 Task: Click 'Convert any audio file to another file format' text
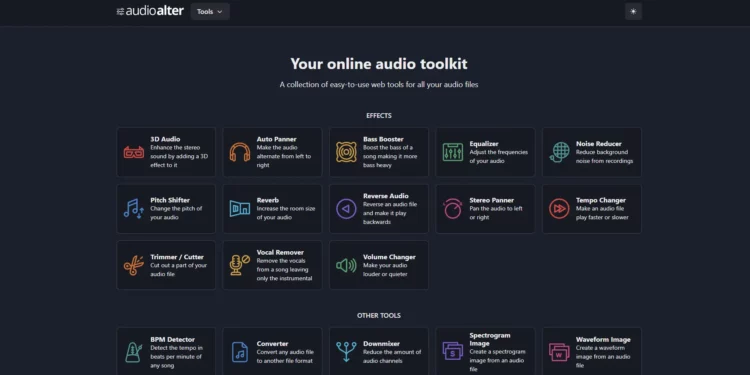[285, 356]
